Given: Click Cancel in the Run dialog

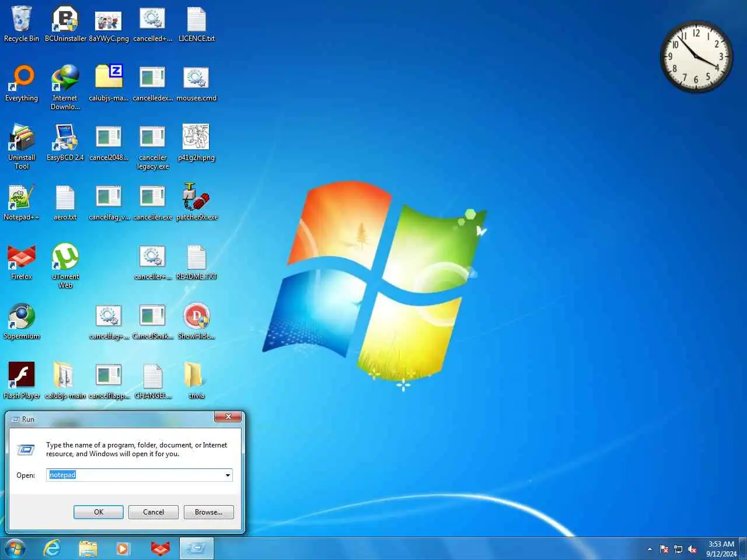Looking at the screenshot, I should point(153,512).
